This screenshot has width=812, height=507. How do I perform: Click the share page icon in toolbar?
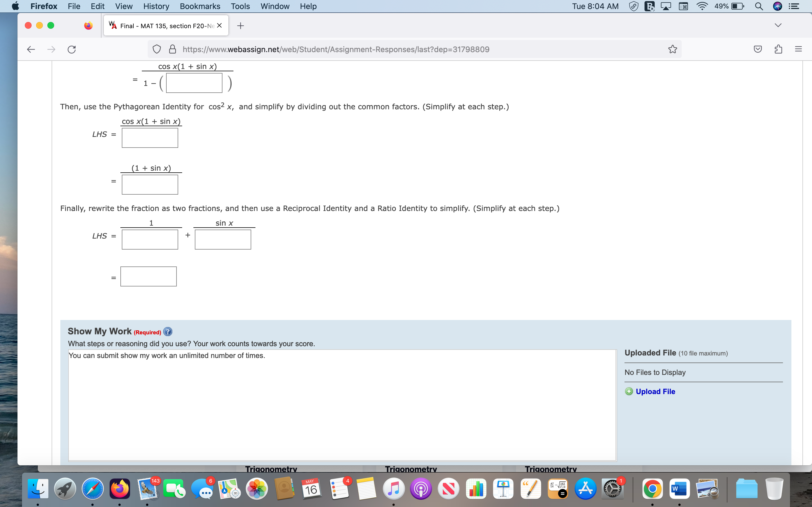(778, 49)
